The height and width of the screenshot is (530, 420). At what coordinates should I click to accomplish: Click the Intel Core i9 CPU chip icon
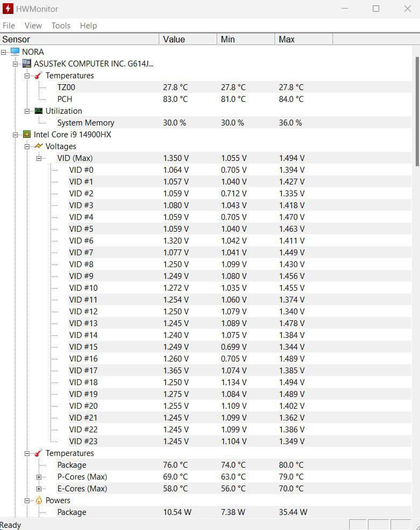point(27,134)
